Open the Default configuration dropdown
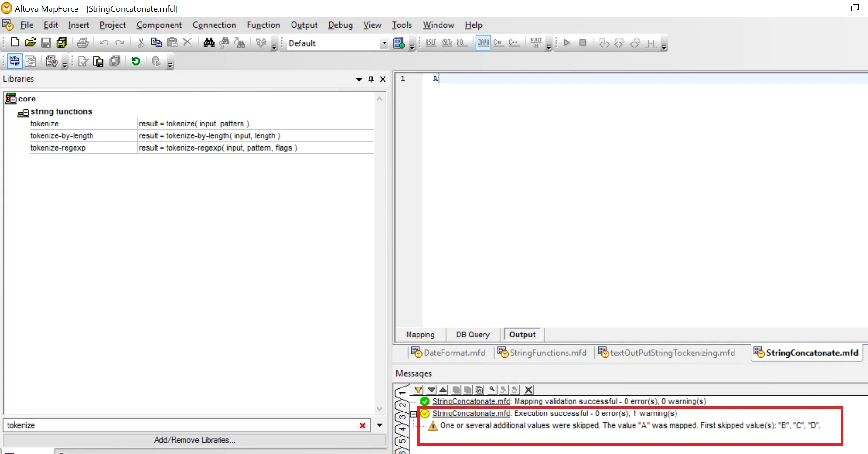The width and height of the screenshot is (868, 454). pos(384,43)
